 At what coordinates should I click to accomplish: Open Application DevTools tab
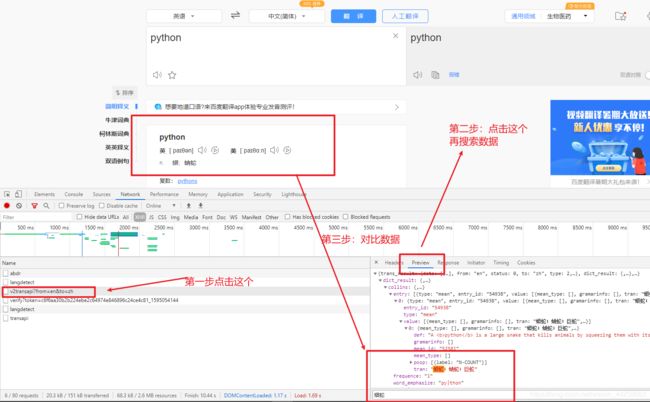230,194
